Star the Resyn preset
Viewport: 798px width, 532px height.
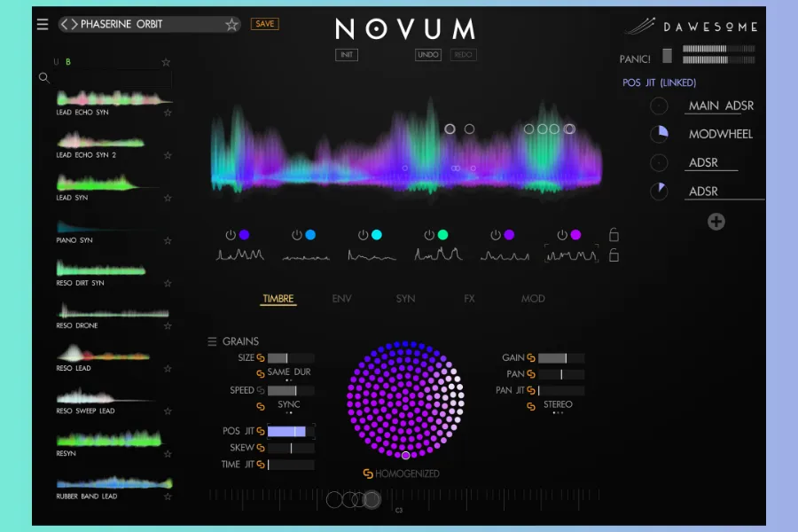(168, 454)
